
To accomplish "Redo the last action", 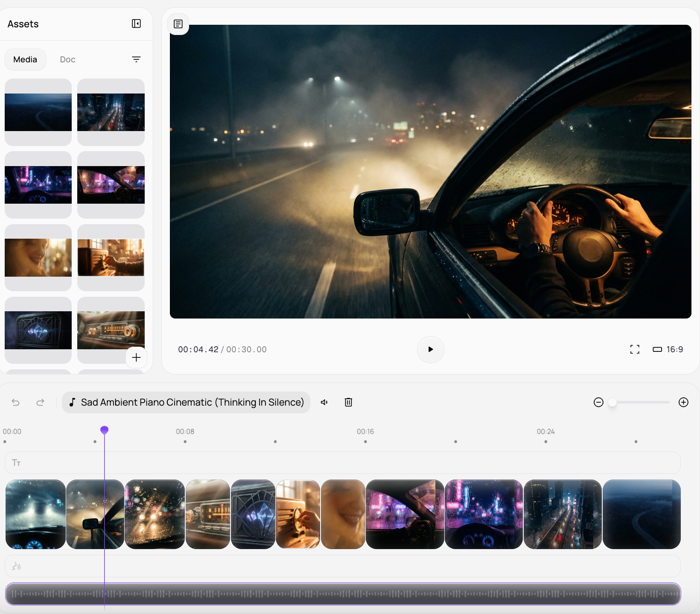I will pos(40,402).
